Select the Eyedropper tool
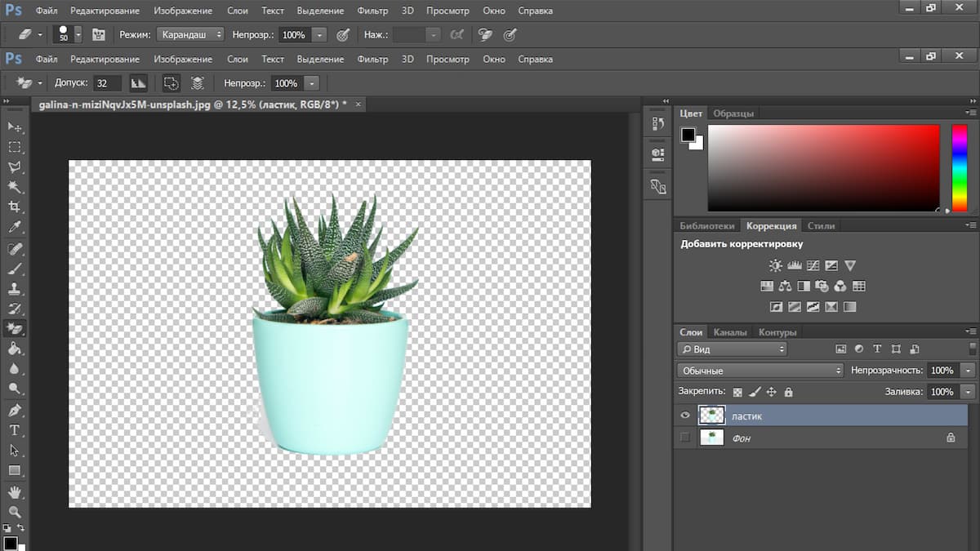Image resolution: width=980 pixels, height=551 pixels. coord(15,228)
